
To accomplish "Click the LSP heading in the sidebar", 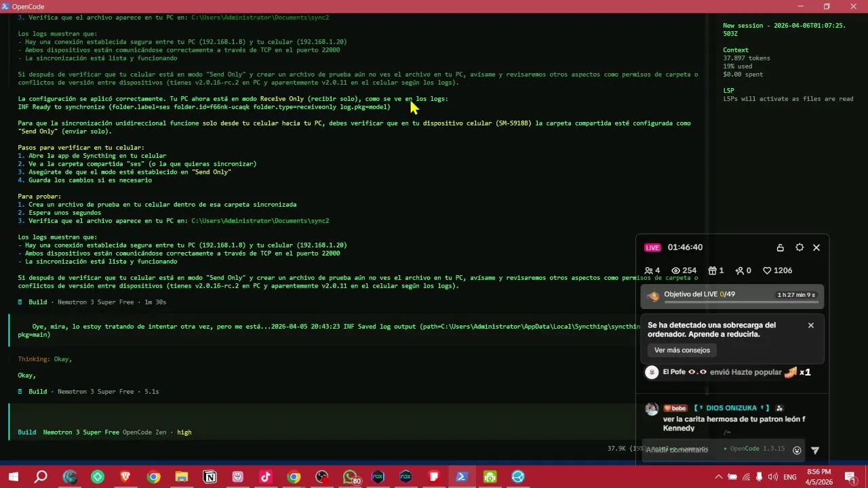I will pyautogui.click(x=728, y=91).
